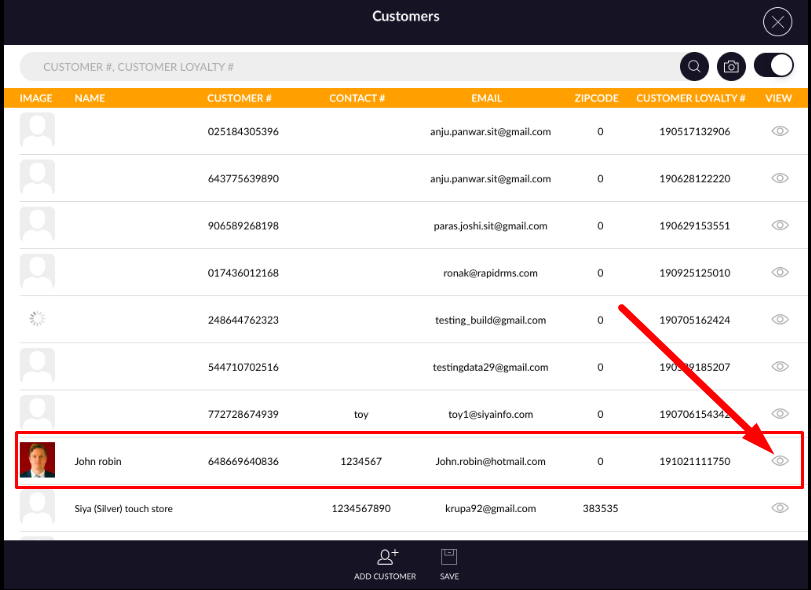Click the camera scan icon
Screen dimensions: 811x590
click(x=732, y=67)
